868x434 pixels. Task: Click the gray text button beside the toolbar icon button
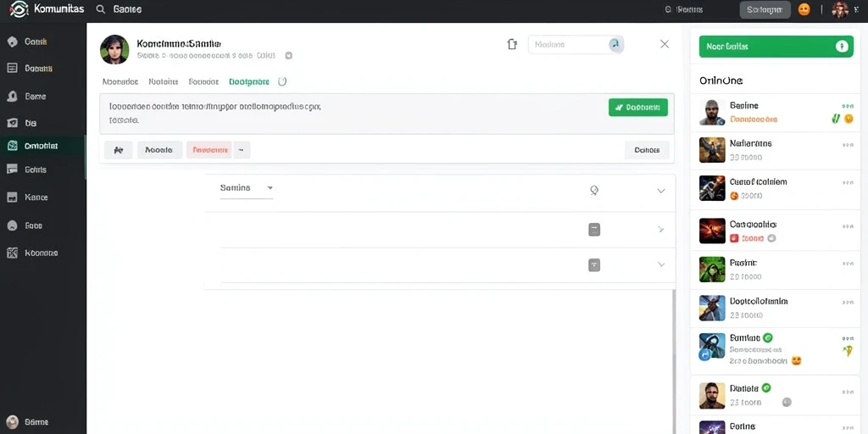click(159, 150)
